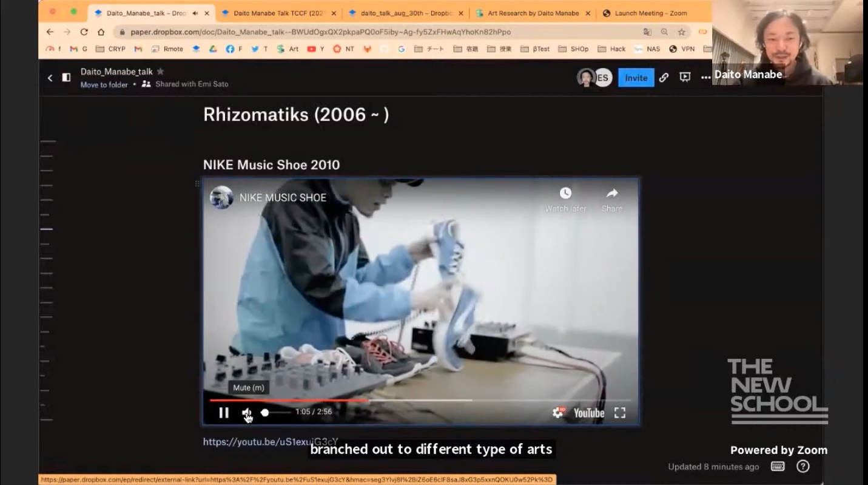Screen dimensions: 868x485
Task: Open the GitLab fox bookmark icon
Action: 367,49
